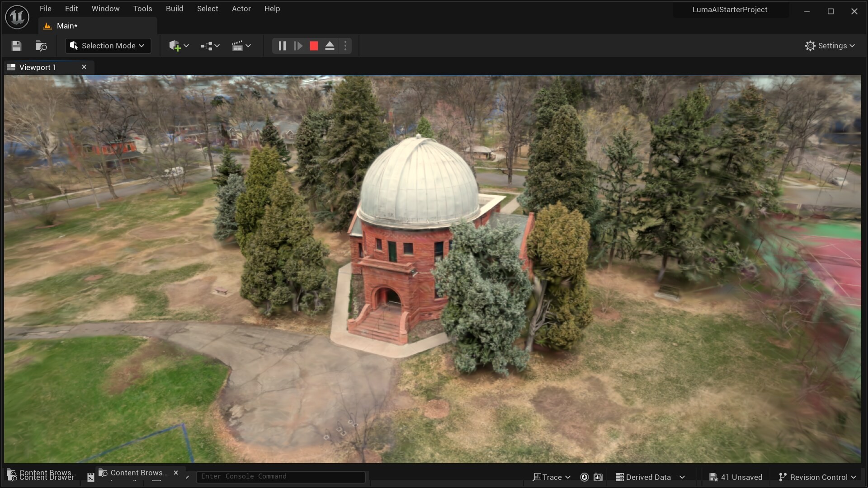The width and height of the screenshot is (868, 488).
Task: Click the trace statistics camera snapshot icon
Action: [x=598, y=477]
